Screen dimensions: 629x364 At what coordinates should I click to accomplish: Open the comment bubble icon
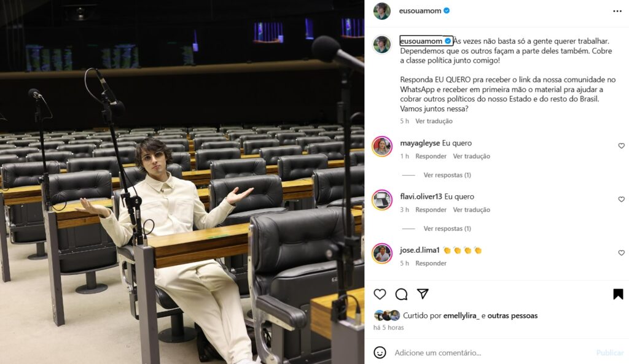pyautogui.click(x=401, y=294)
